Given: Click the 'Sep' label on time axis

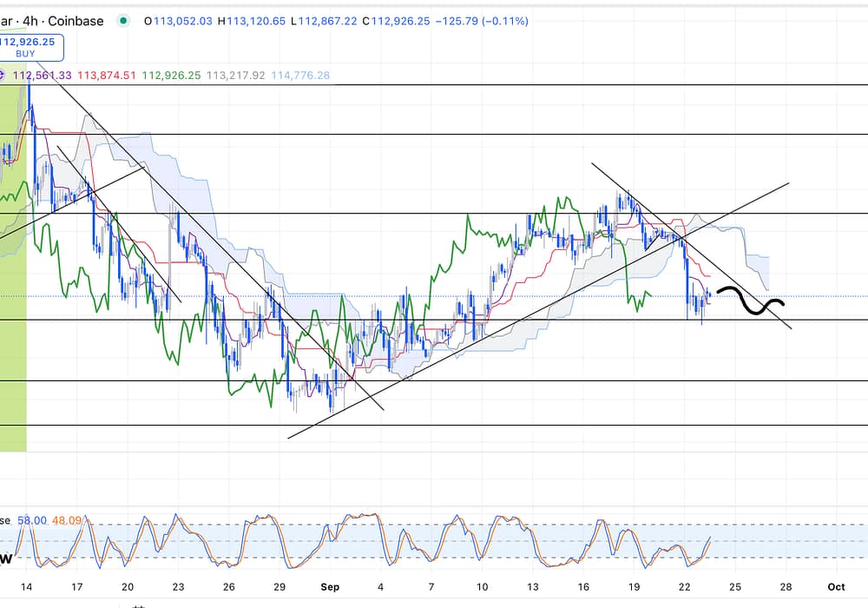Looking at the screenshot, I should click(329, 587).
